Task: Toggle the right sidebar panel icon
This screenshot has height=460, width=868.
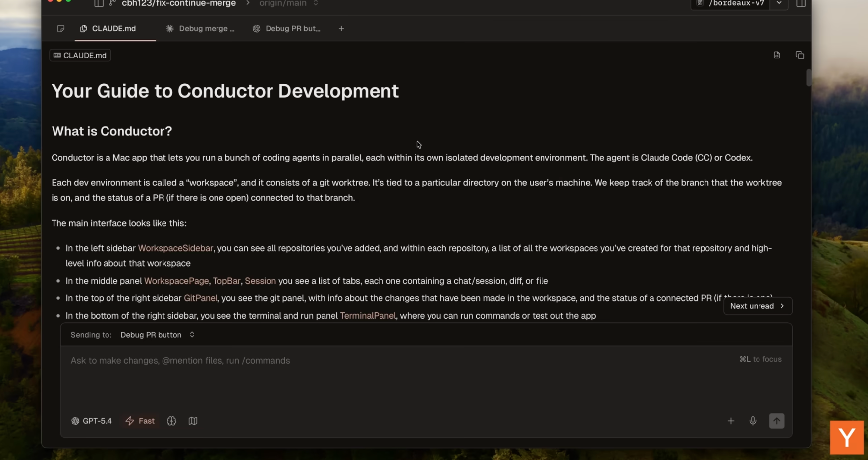Action: [801, 3]
